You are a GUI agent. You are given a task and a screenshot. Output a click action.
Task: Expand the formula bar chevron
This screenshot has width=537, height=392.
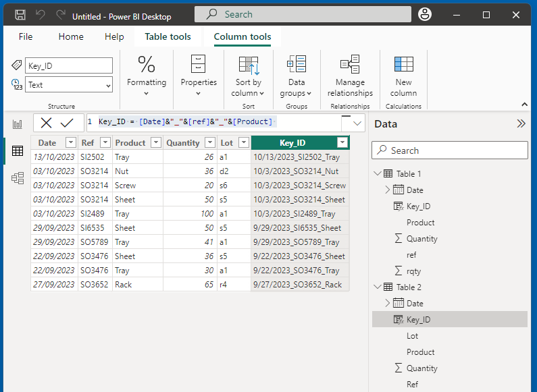(x=357, y=123)
